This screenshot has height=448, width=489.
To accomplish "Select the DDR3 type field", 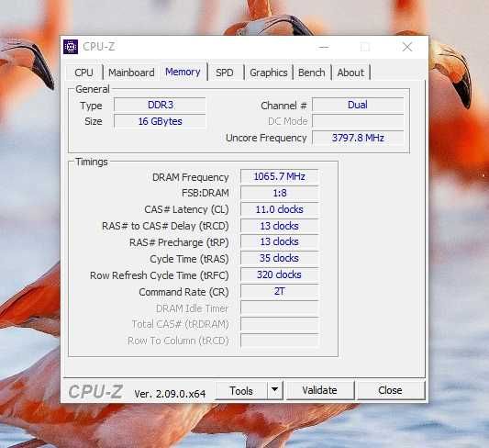I will click(x=160, y=105).
